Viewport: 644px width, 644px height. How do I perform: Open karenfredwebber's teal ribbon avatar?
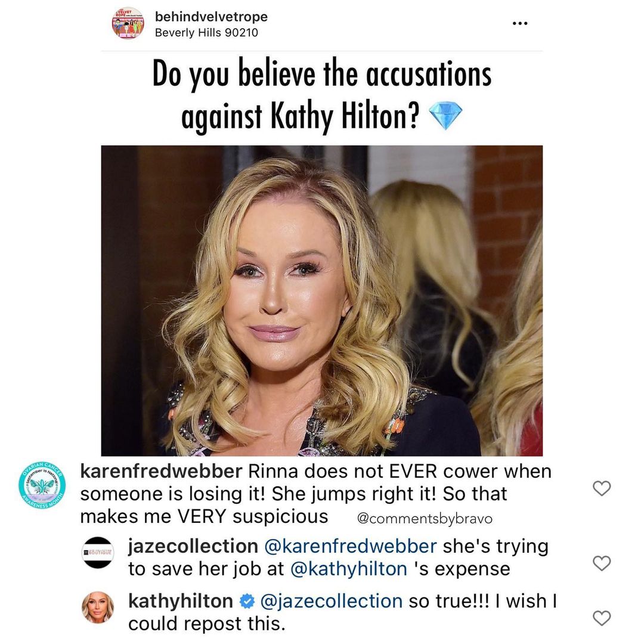[x=42, y=485]
